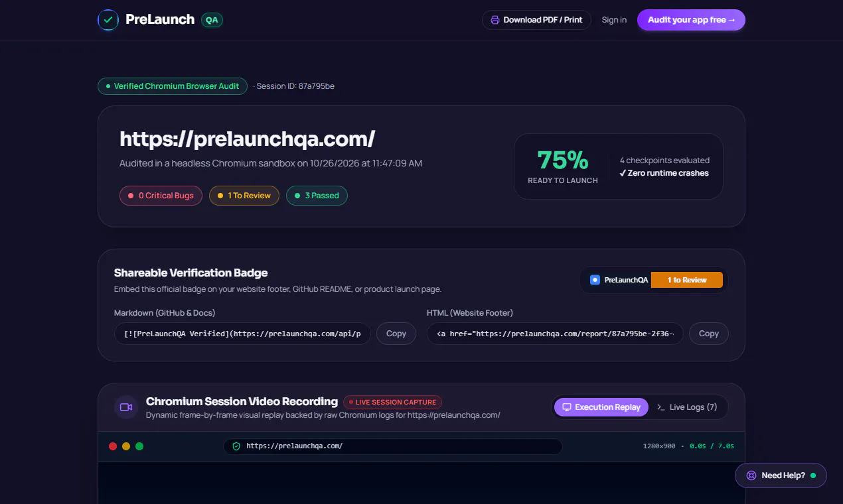
Task: Click the mock address bar showing prelaunchqa.com
Action: (x=393, y=446)
